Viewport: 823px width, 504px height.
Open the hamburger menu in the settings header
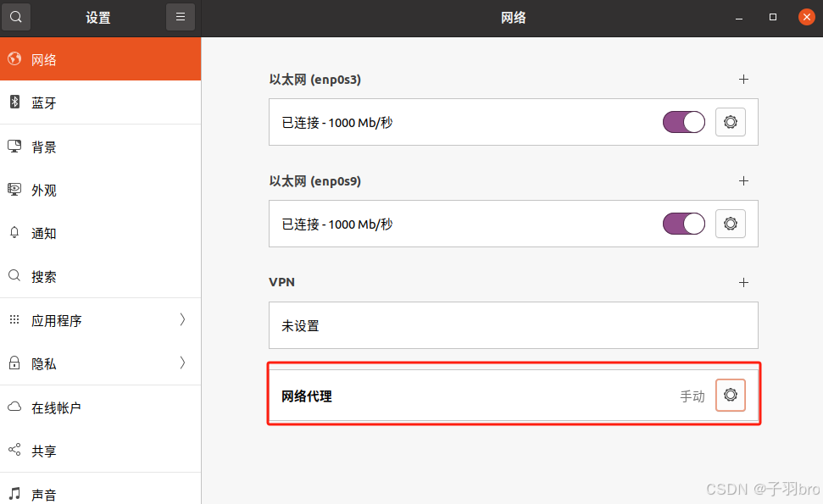point(181,17)
